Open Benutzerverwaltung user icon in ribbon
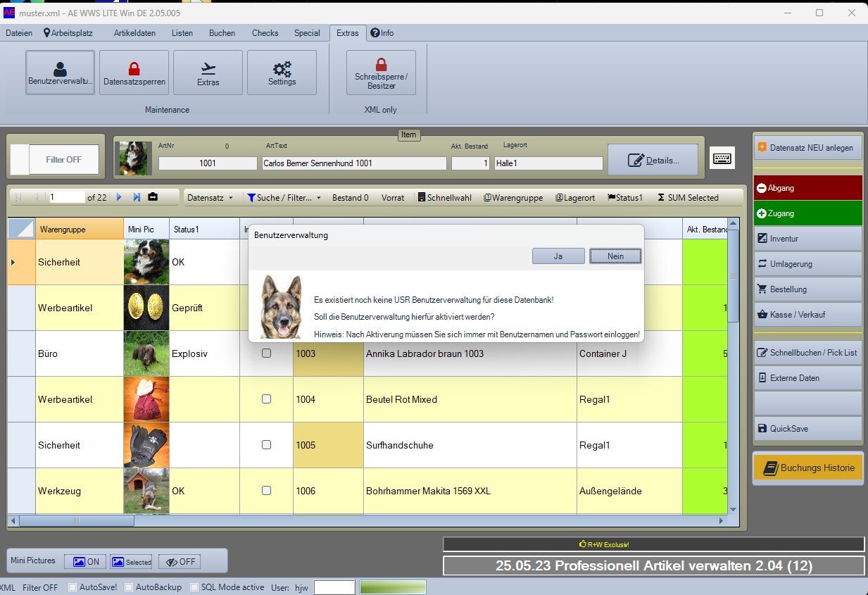The width and height of the screenshot is (868, 595). tap(60, 73)
